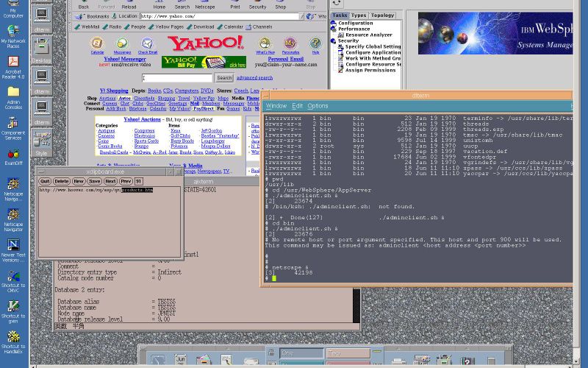Screen dimensions: 588x368
Task: Open the calendar icon in CDE front panel
Action: click(180, 361)
